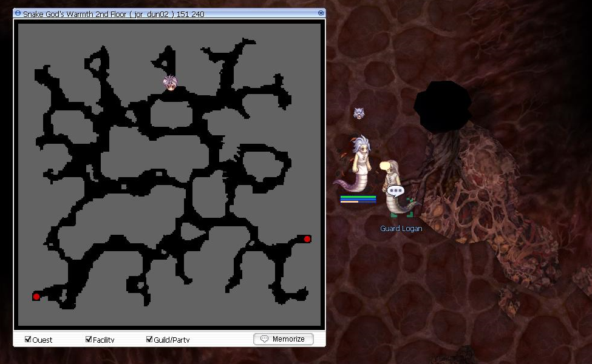The image size is (592, 364).
Task: Click the black cave hole in the game world
Action: click(443, 106)
